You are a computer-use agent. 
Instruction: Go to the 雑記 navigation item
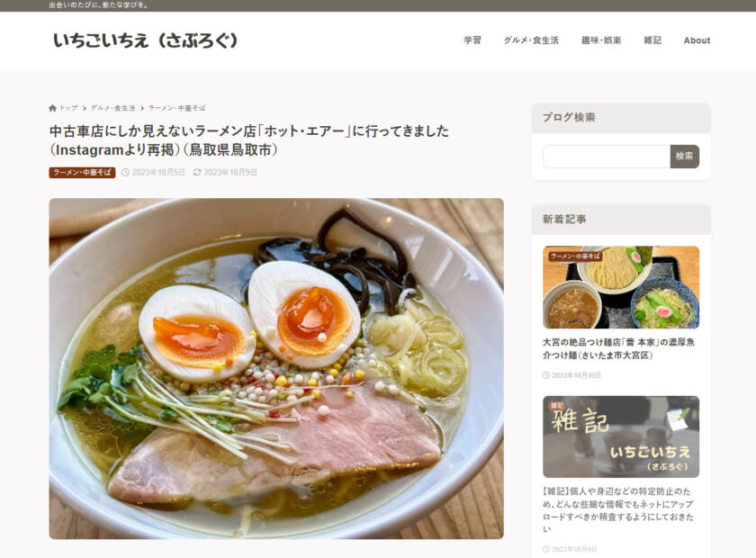[x=652, y=40]
